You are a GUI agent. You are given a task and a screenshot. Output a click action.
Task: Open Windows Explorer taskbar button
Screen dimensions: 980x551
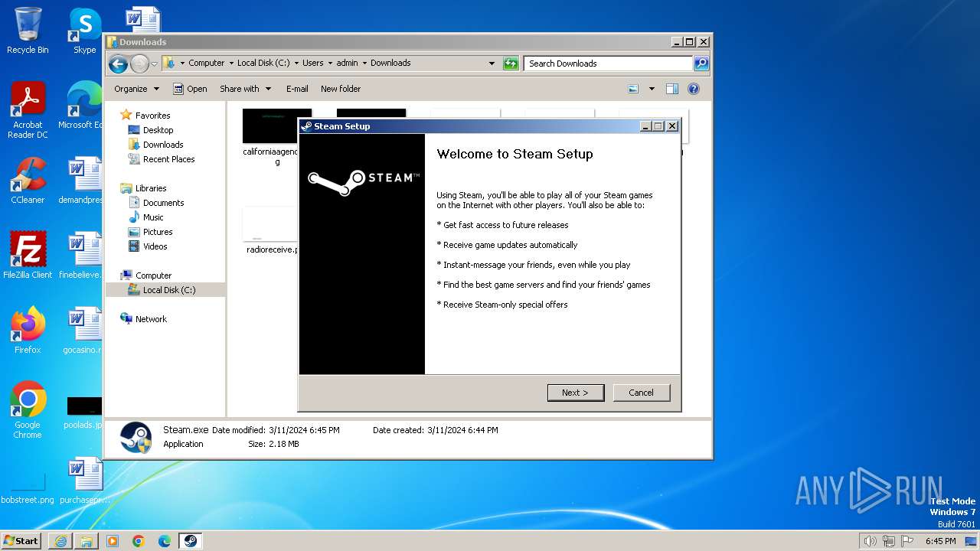[x=87, y=541]
